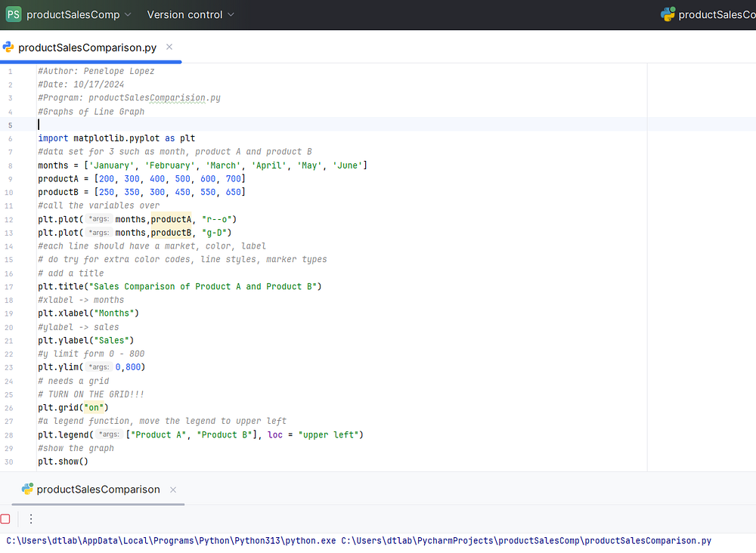
Task: Click the "r--o" format string
Action: (x=216, y=219)
